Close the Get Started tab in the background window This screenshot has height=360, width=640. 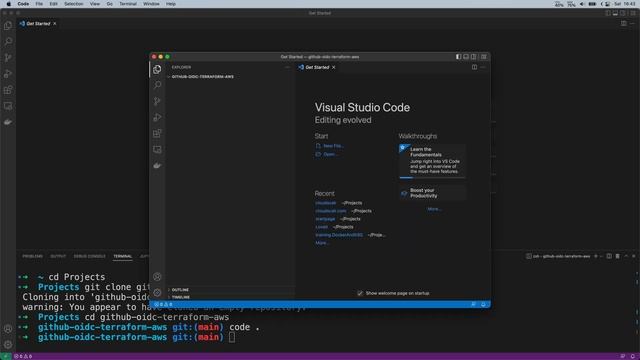[55, 24]
